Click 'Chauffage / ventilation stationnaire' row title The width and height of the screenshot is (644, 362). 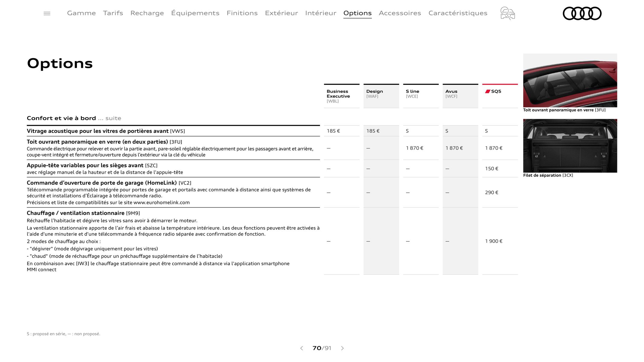(75, 213)
